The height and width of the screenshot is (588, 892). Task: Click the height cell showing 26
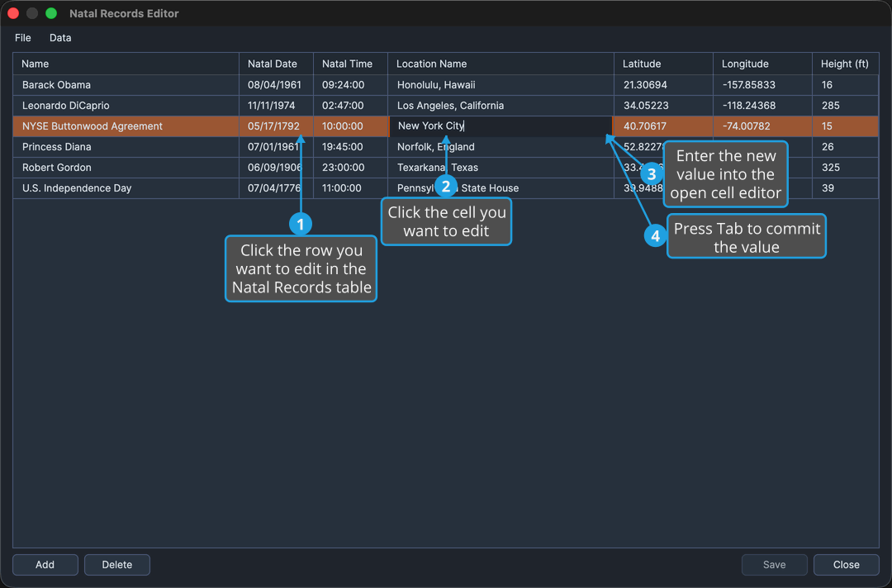846,147
